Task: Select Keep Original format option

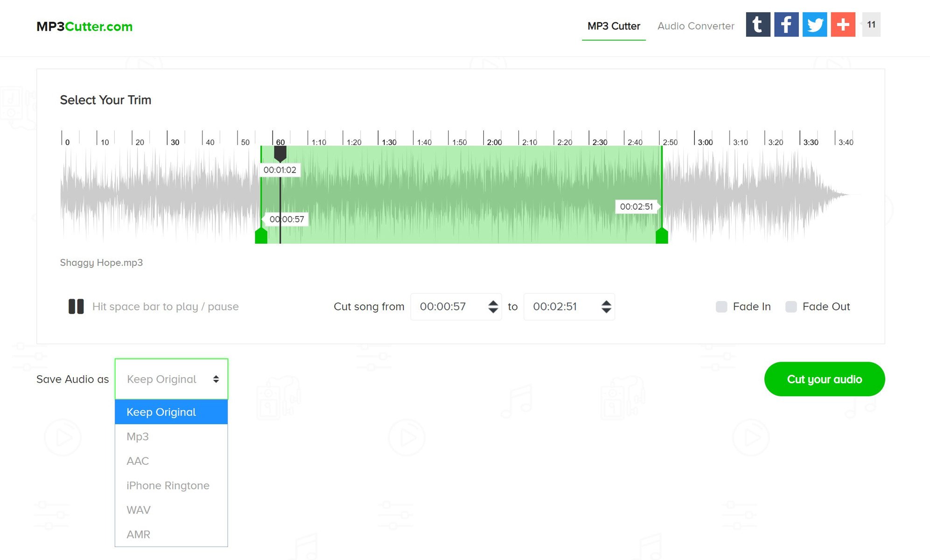Action: (x=171, y=412)
